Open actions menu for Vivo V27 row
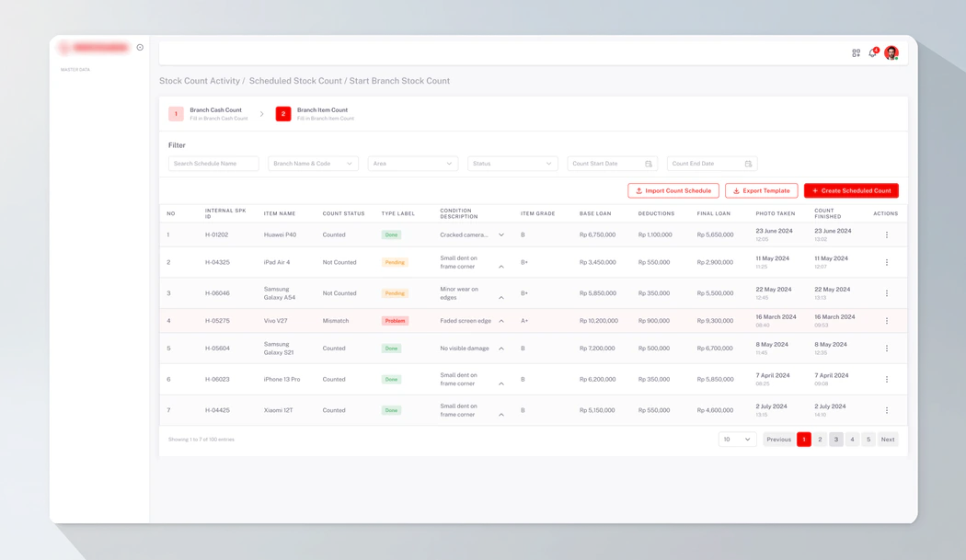Image resolution: width=966 pixels, height=560 pixels. point(887,321)
